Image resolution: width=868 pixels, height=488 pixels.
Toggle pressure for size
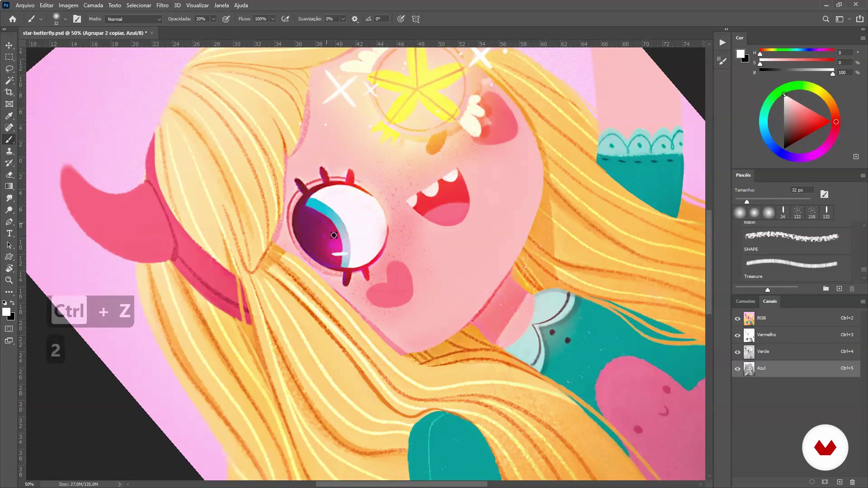click(x=401, y=19)
